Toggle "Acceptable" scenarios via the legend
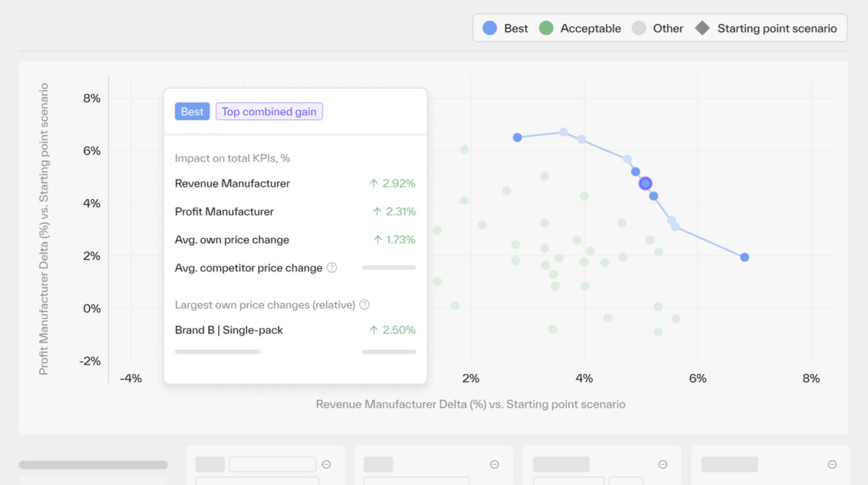Image resolution: width=868 pixels, height=485 pixels. coord(589,28)
